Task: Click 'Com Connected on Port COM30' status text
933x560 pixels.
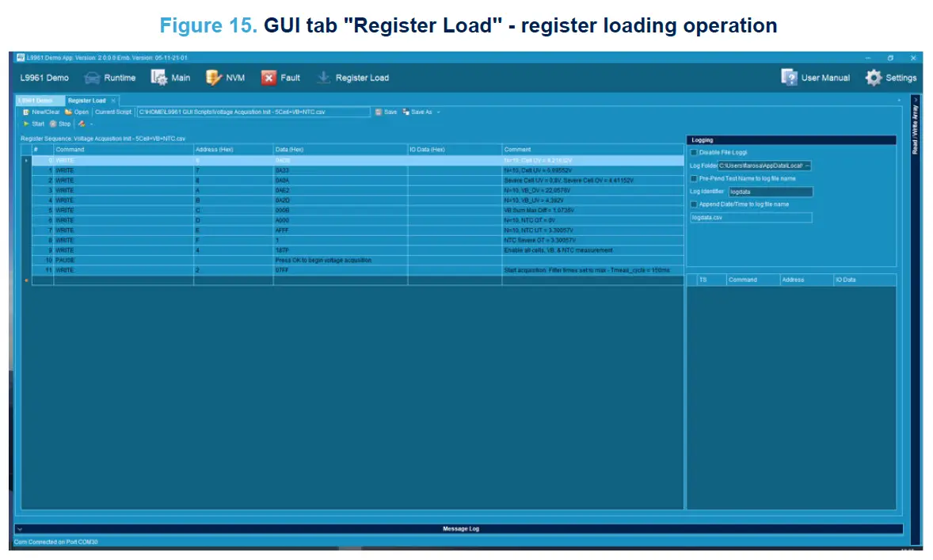Action: pyautogui.click(x=55, y=542)
